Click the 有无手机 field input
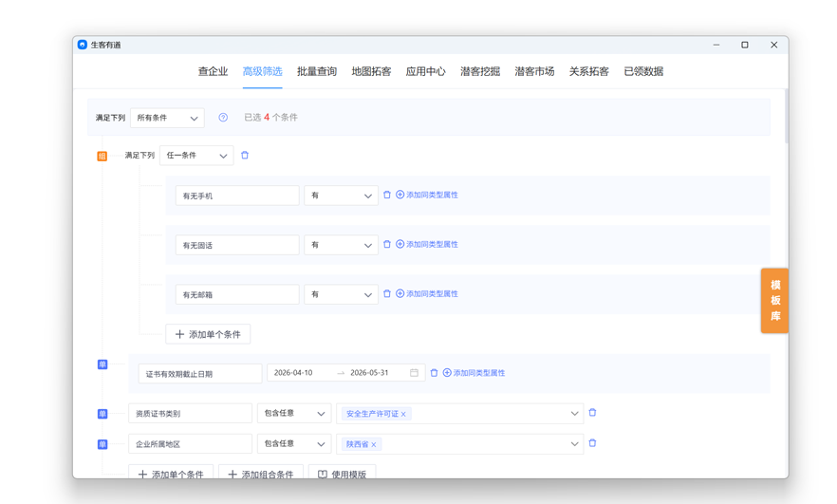 click(237, 196)
